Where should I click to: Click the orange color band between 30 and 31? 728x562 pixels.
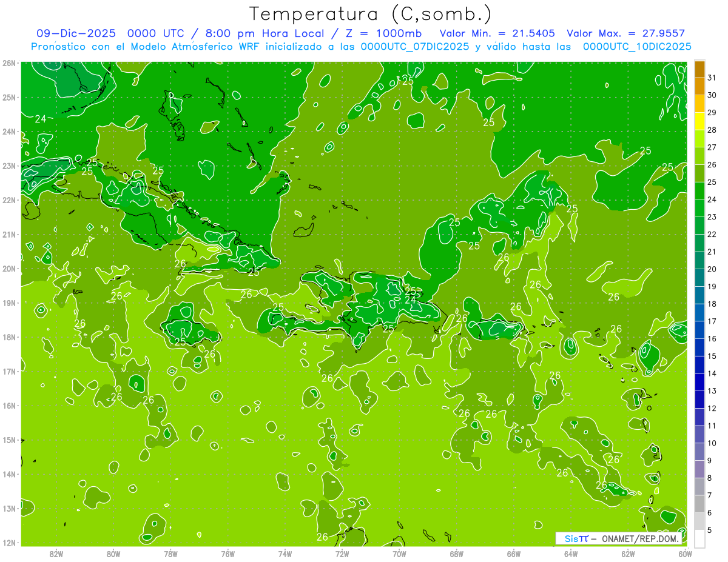(x=699, y=87)
